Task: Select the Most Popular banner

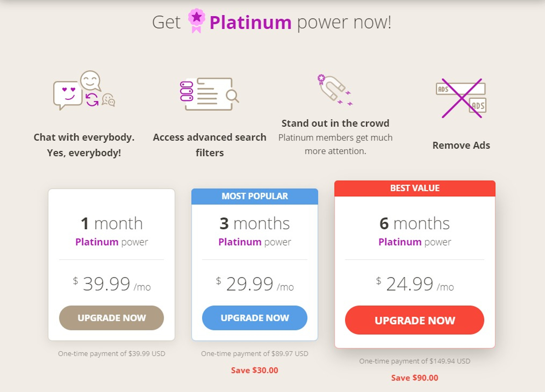Action: pyautogui.click(x=255, y=196)
